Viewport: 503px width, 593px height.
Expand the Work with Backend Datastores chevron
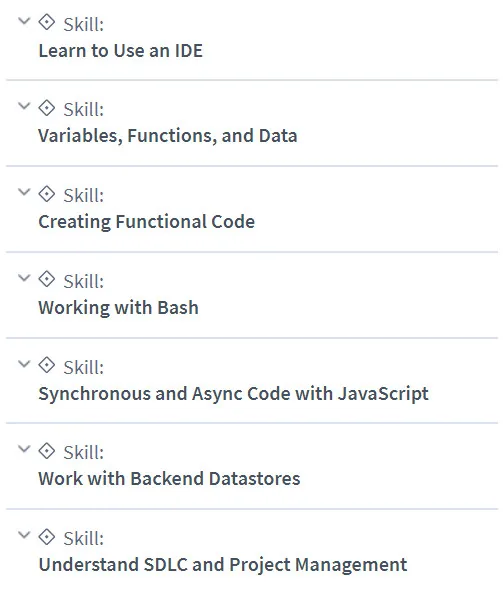tap(24, 449)
